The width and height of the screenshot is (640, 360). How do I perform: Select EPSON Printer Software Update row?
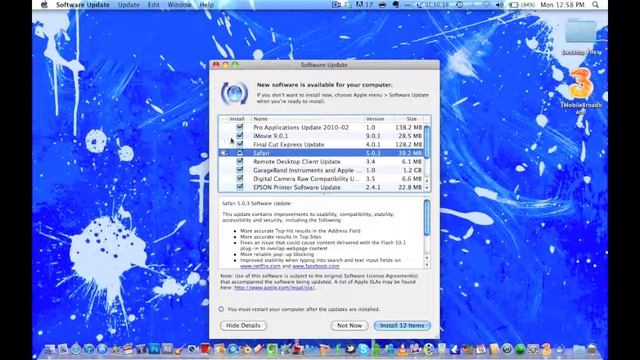[321, 187]
